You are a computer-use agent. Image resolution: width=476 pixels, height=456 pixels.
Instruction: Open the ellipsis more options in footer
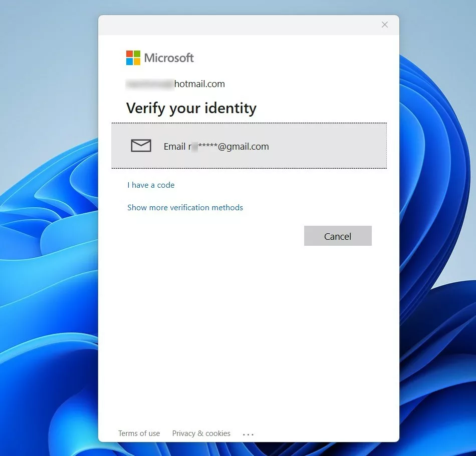tap(248, 434)
